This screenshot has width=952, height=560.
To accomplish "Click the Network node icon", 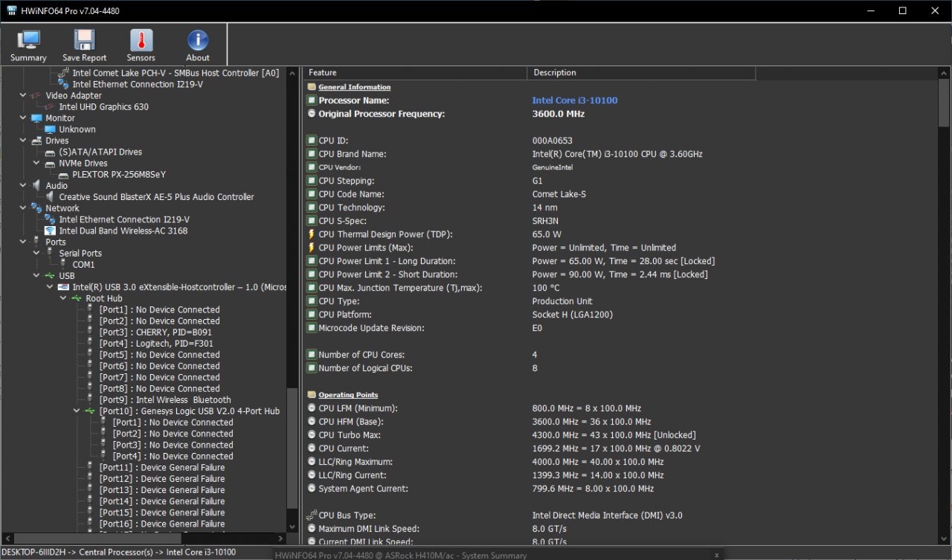I will tap(37, 208).
